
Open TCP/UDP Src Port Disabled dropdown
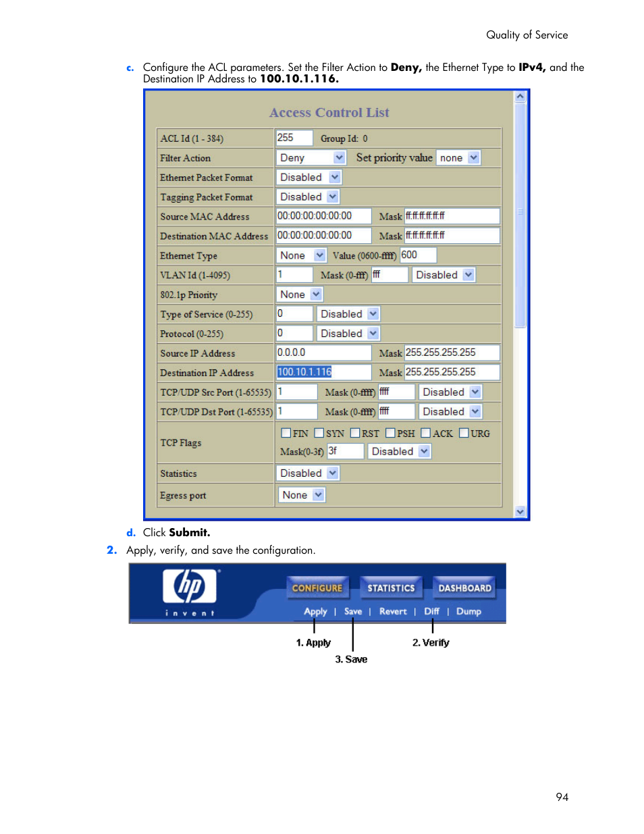pyautogui.click(x=450, y=392)
